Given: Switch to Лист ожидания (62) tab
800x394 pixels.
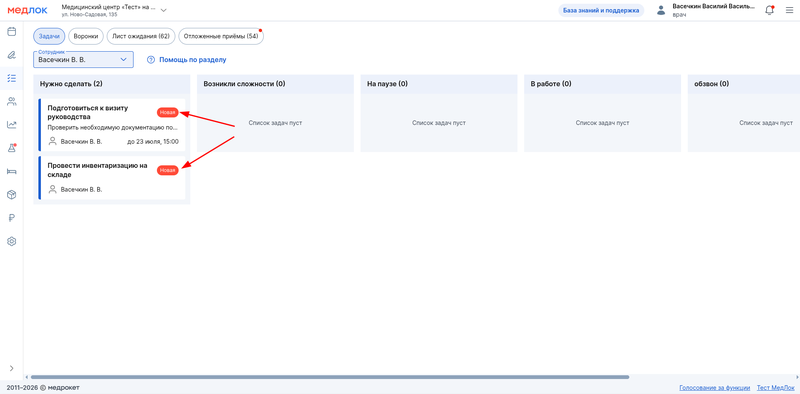Looking at the screenshot, I should pyautogui.click(x=141, y=36).
